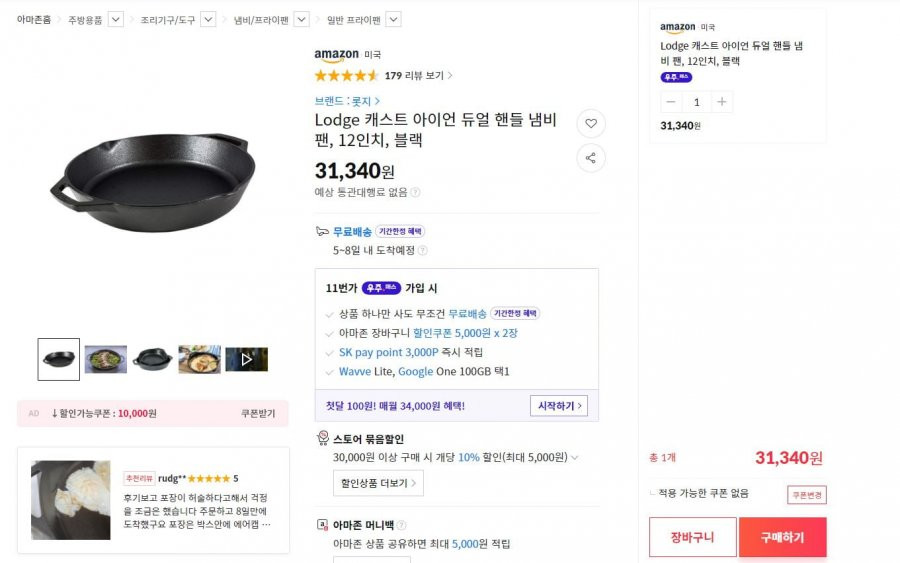Add to cart with 장바구니 button

click(692, 537)
